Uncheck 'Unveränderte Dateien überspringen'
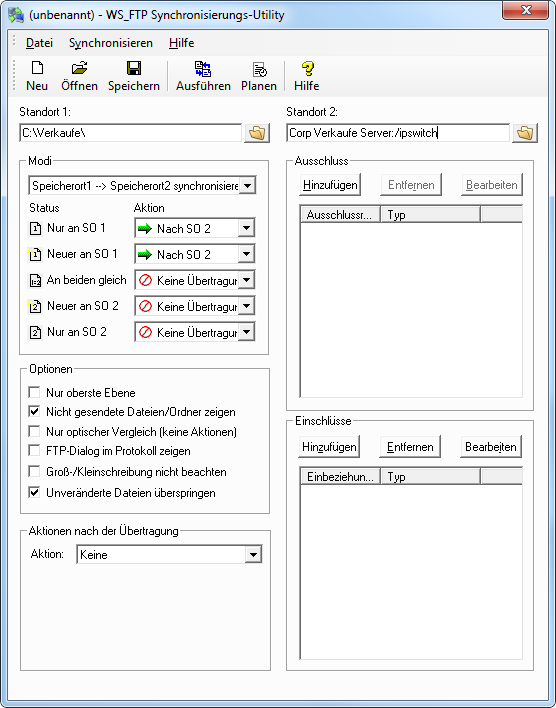 click(34, 492)
